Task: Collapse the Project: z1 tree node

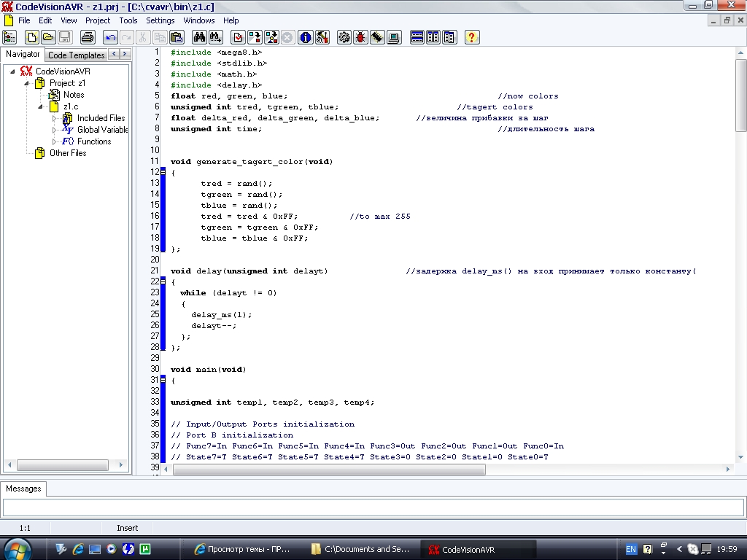Action: pyautogui.click(x=28, y=83)
